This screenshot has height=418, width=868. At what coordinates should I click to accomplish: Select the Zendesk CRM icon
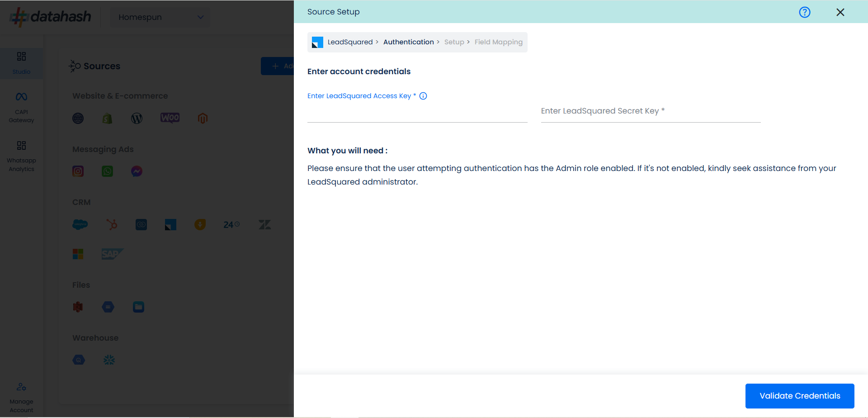click(x=264, y=224)
